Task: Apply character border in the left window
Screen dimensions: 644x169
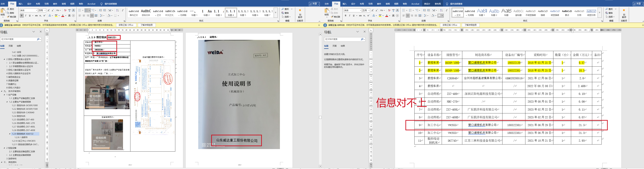Action: (x=73, y=10)
